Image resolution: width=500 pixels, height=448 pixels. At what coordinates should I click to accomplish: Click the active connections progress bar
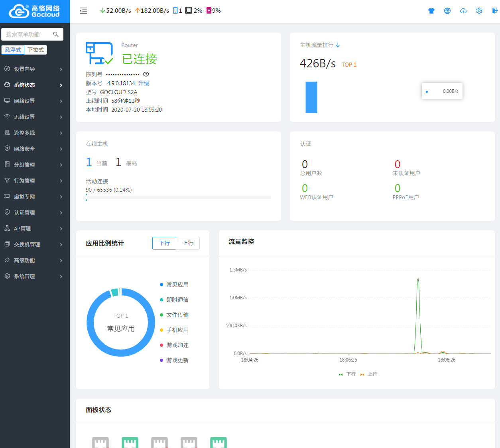[x=178, y=197]
